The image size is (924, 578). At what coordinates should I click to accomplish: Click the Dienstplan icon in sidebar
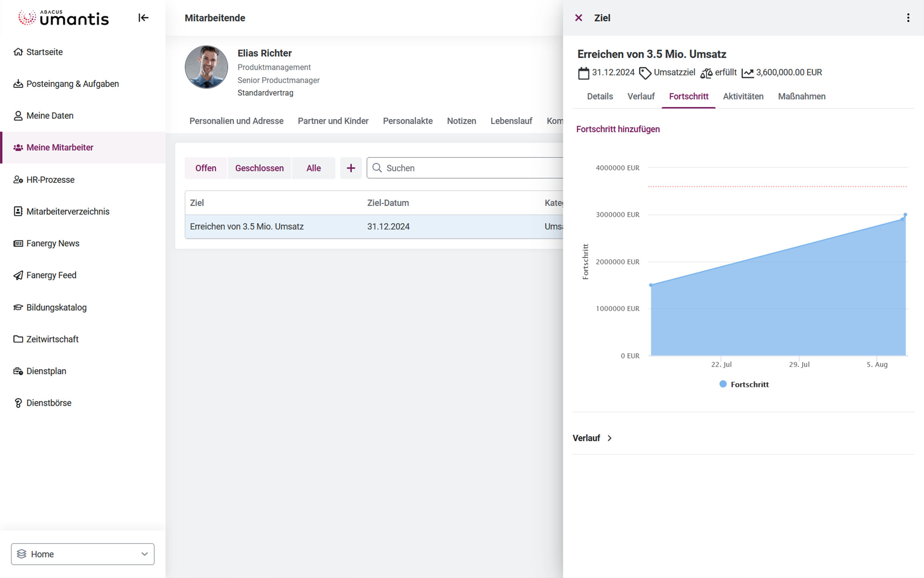click(18, 371)
